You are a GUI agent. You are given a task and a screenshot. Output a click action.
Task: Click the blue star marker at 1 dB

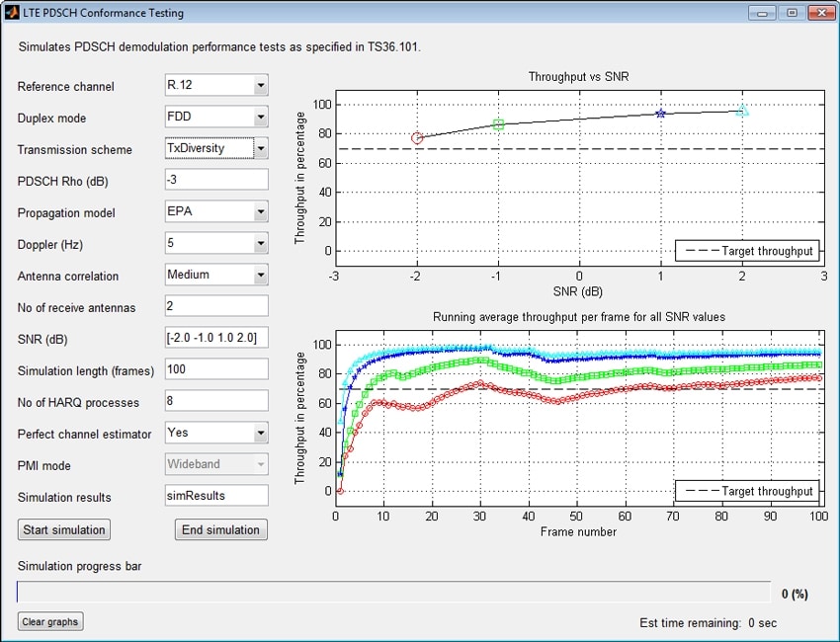tap(660, 114)
